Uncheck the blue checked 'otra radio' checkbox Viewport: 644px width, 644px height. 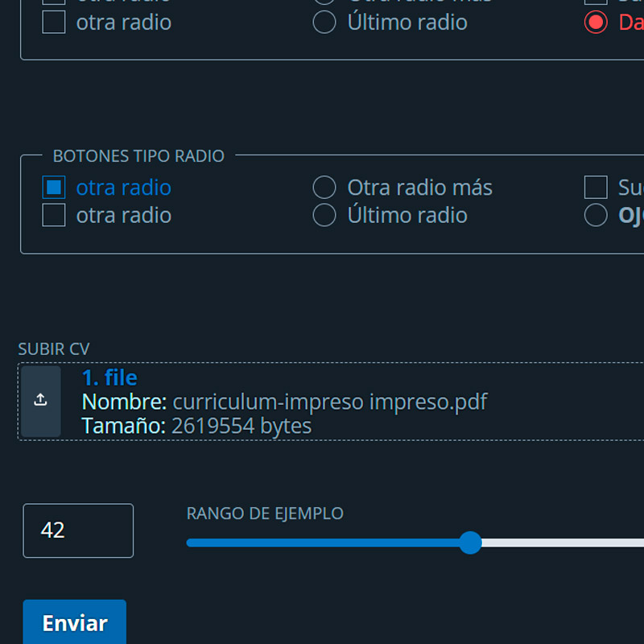point(54,188)
